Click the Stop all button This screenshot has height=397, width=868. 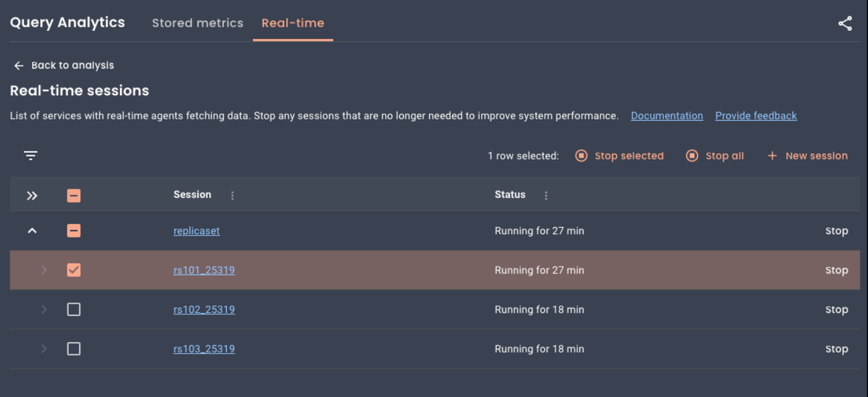pyautogui.click(x=715, y=156)
